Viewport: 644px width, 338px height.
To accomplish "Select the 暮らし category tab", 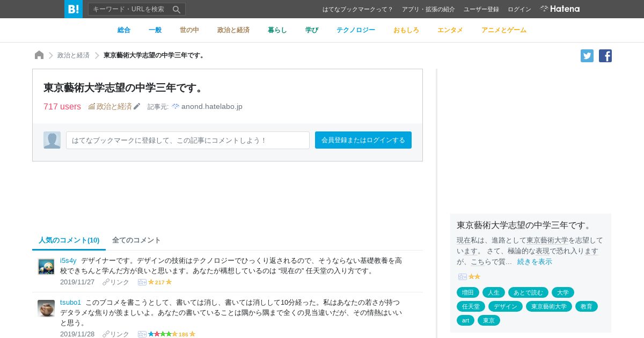I will (277, 30).
